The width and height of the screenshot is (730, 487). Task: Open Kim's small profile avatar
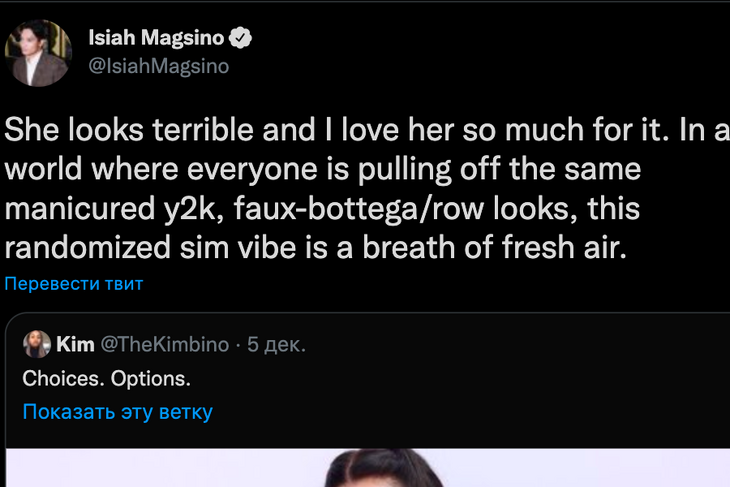pyautogui.click(x=37, y=345)
